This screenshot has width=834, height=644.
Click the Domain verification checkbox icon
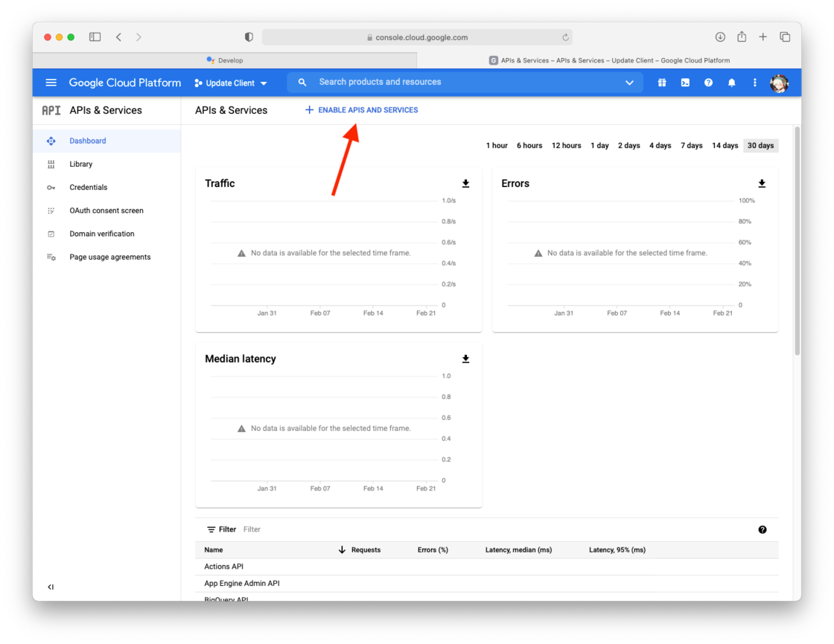coord(51,234)
